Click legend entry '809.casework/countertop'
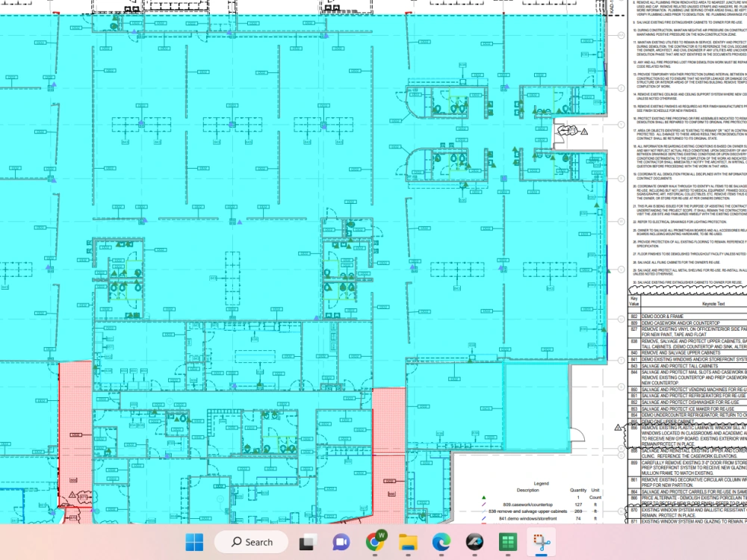Viewport: 747px width, 560px height. coord(528,504)
